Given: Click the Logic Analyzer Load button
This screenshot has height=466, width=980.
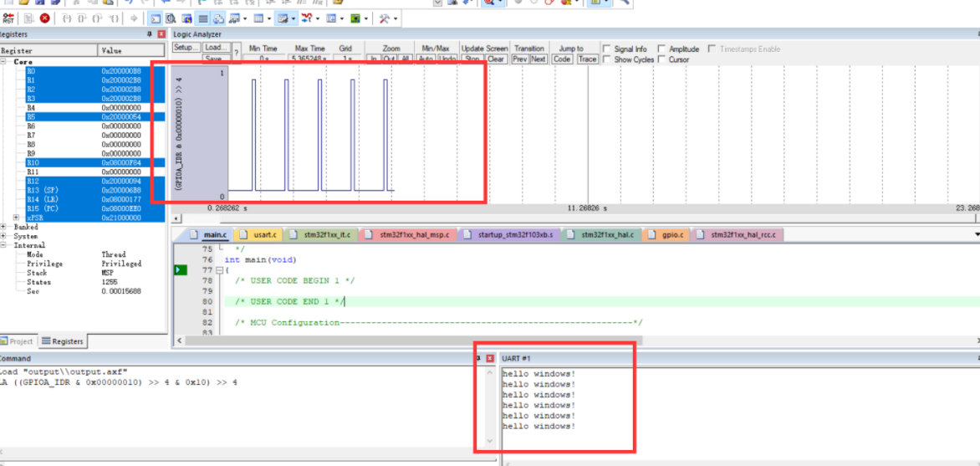Looking at the screenshot, I should 217,48.
